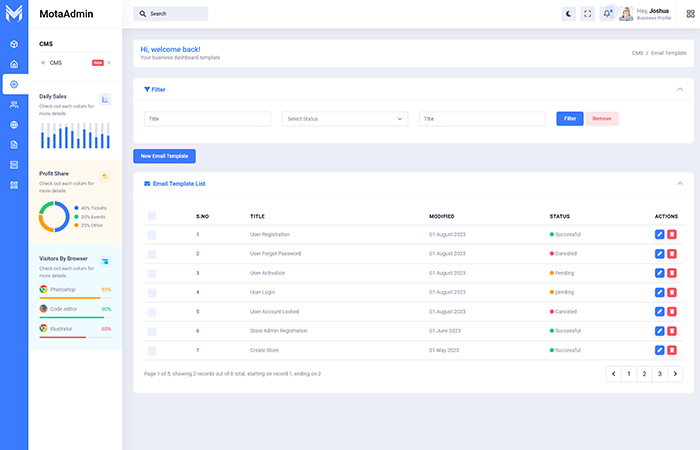
Task: Select the checkbox for User Login row
Action: click(x=152, y=292)
